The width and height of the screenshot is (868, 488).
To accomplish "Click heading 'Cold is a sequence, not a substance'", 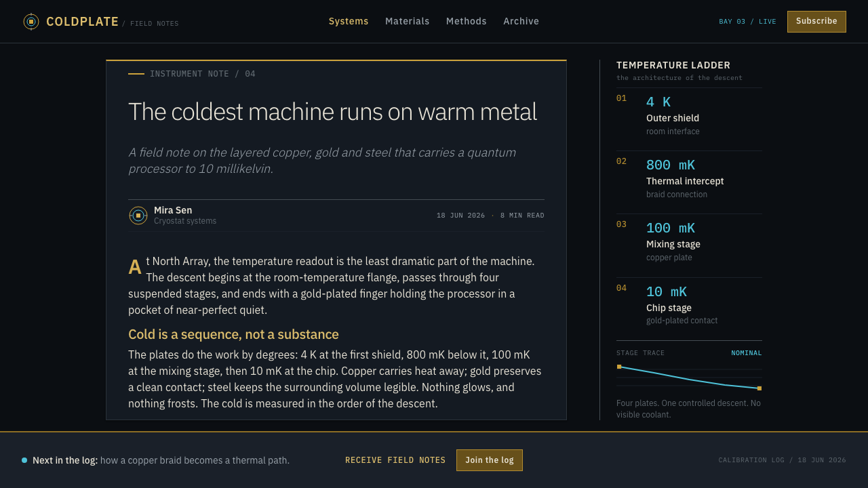I will (x=233, y=334).
